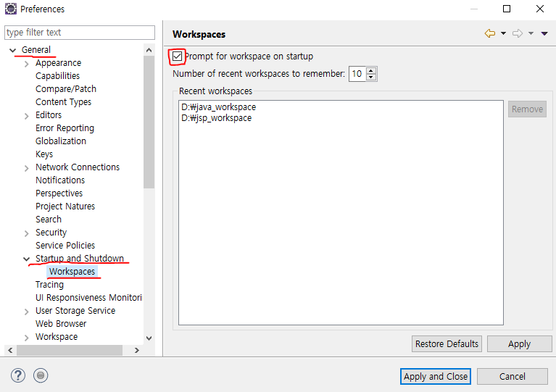Select Search preferences entry

click(49, 220)
